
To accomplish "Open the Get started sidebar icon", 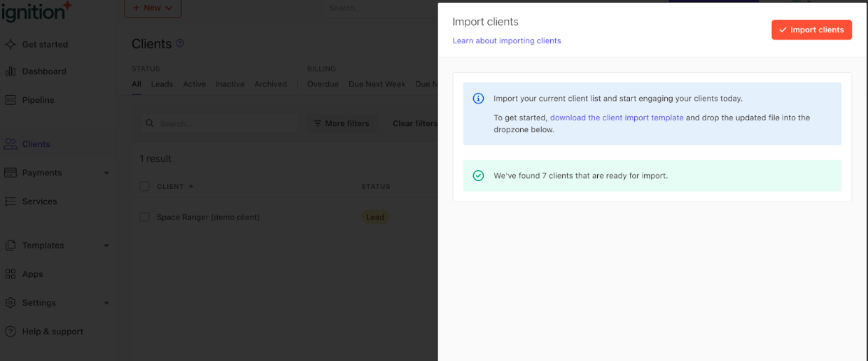I will point(10,44).
